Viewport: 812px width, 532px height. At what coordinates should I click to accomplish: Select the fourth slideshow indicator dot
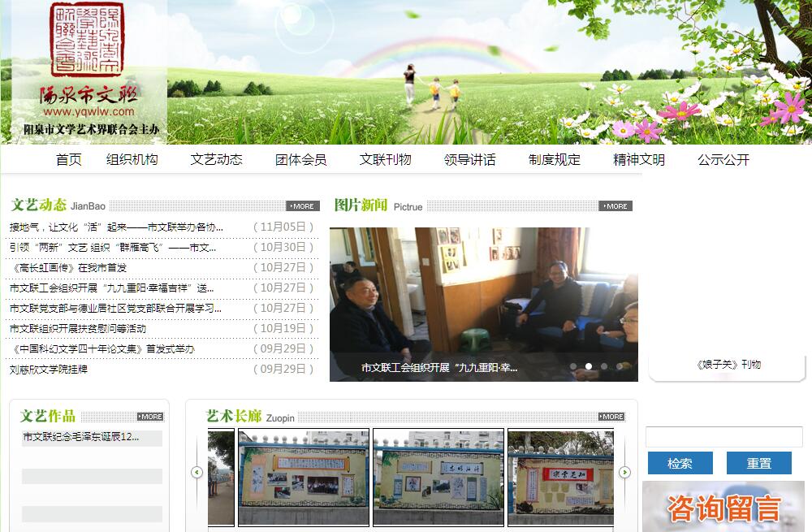pos(620,366)
